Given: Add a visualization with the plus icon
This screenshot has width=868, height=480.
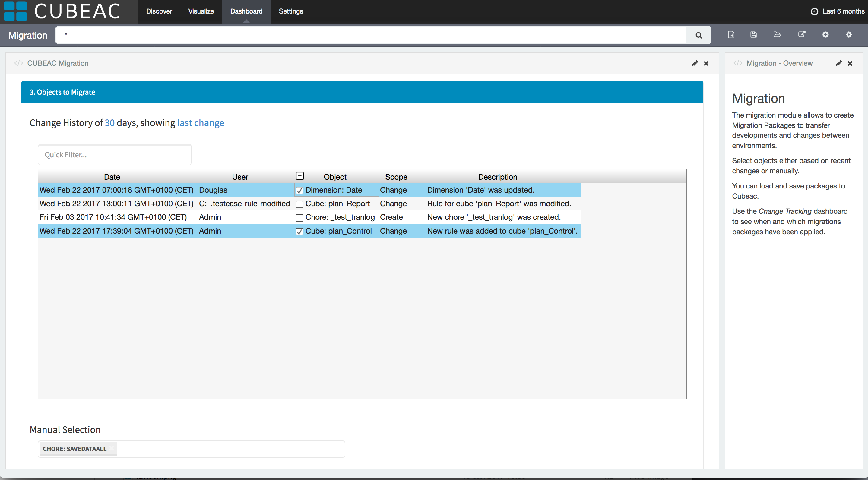Looking at the screenshot, I should tap(825, 35).
